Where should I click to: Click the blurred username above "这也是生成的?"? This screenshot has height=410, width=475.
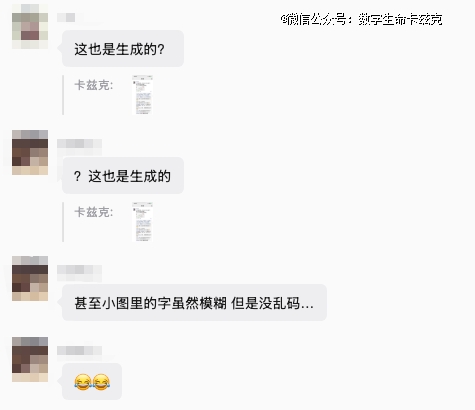[66, 17]
